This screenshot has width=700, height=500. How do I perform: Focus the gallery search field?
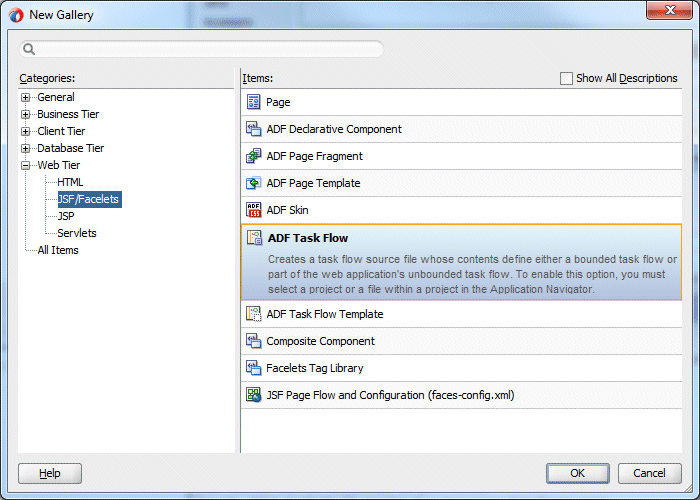click(201, 49)
